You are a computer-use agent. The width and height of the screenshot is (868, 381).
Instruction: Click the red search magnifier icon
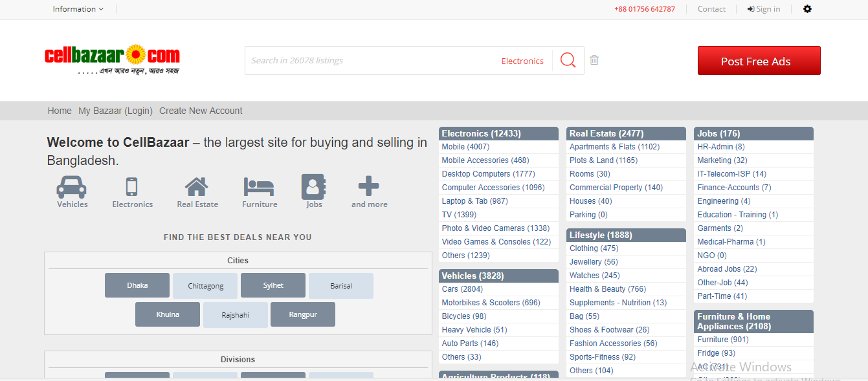568,60
